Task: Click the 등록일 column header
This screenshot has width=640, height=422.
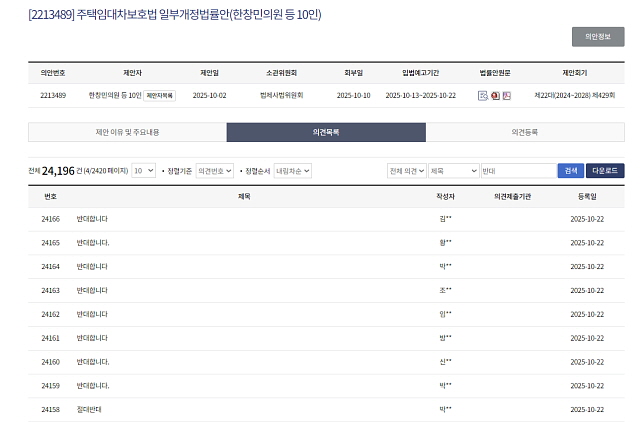Action: [586, 197]
